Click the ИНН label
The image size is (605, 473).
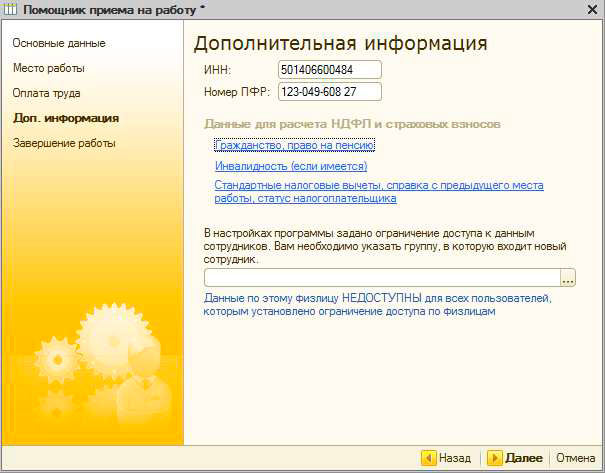click(x=217, y=70)
